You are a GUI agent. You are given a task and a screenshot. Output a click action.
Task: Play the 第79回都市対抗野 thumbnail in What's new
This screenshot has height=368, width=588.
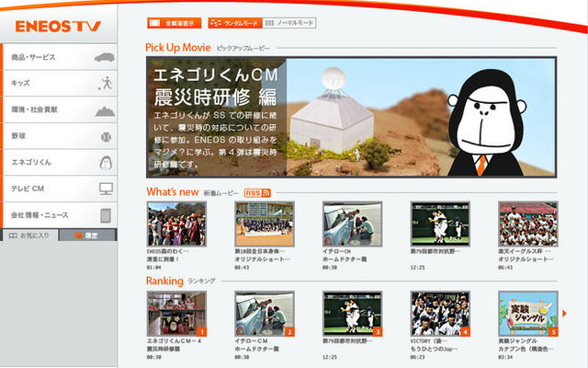pos(440,224)
